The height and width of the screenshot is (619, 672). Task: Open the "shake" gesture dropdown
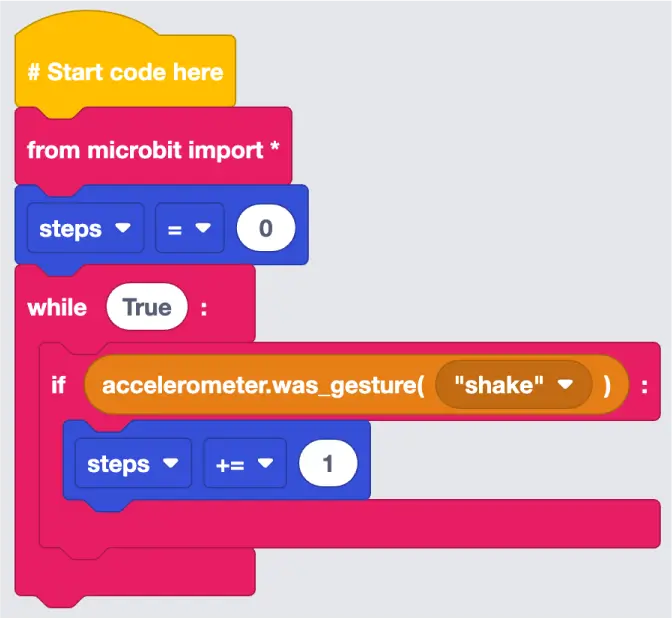point(513,385)
